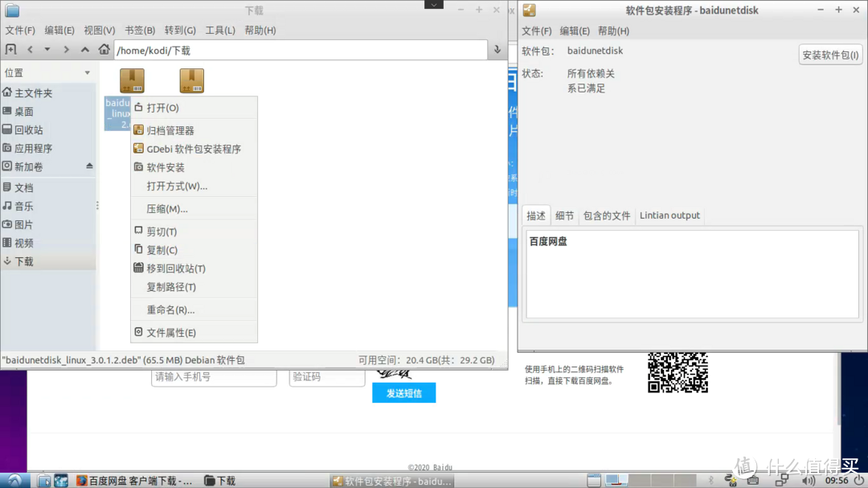Screen dimensions: 868x488
Task: Open 转到(G) menu in file manager
Action: coord(180,31)
